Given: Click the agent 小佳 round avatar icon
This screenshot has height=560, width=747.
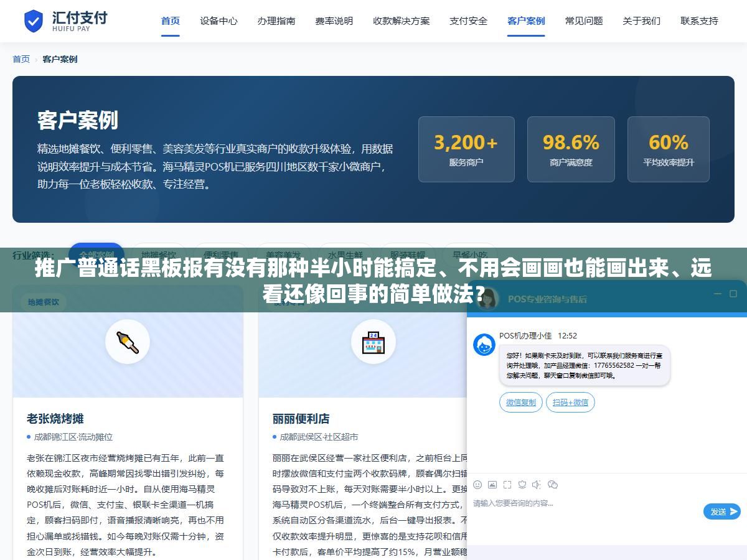Looking at the screenshot, I should (484, 345).
